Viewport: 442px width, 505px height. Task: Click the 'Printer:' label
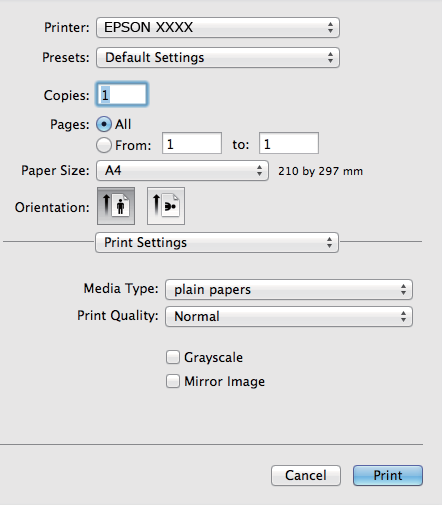67,27
